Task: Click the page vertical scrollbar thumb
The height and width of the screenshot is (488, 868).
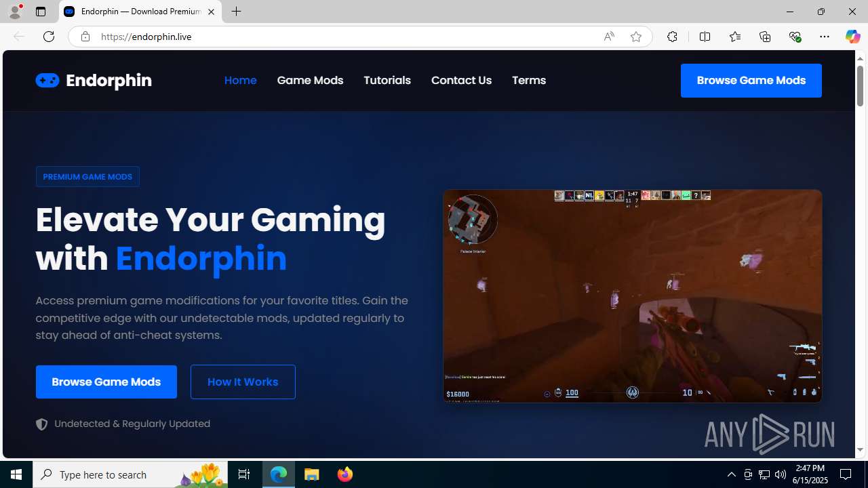Action: point(860,85)
